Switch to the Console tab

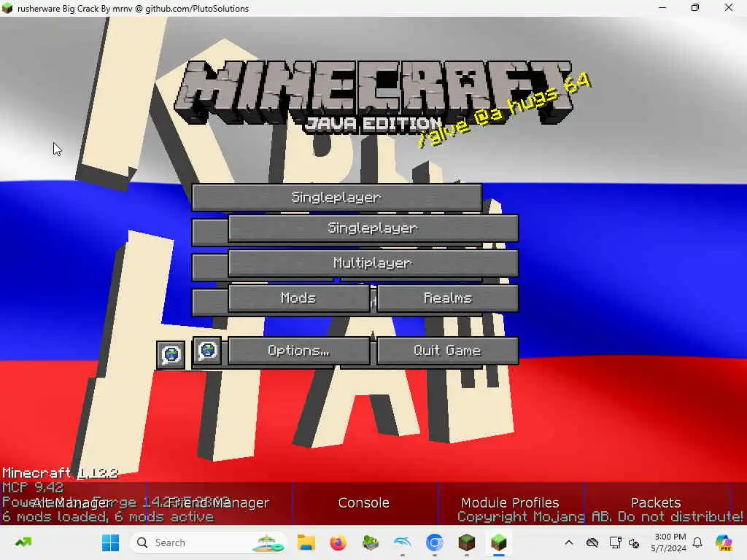364,503
